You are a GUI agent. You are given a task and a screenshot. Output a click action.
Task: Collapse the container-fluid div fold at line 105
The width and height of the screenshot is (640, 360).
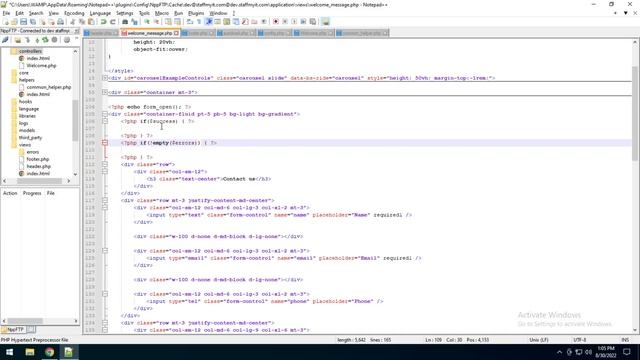[x=105, y=114]
